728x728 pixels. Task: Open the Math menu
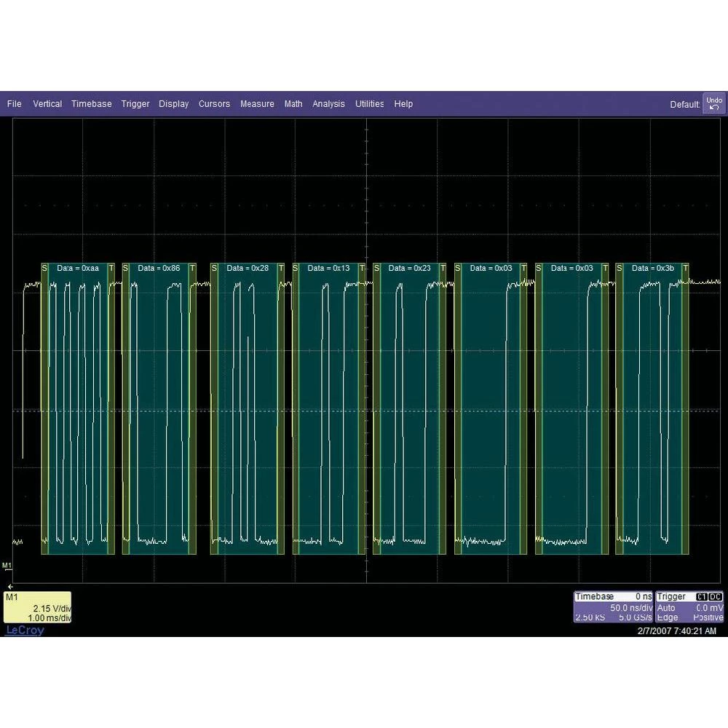tap(293, 104)
